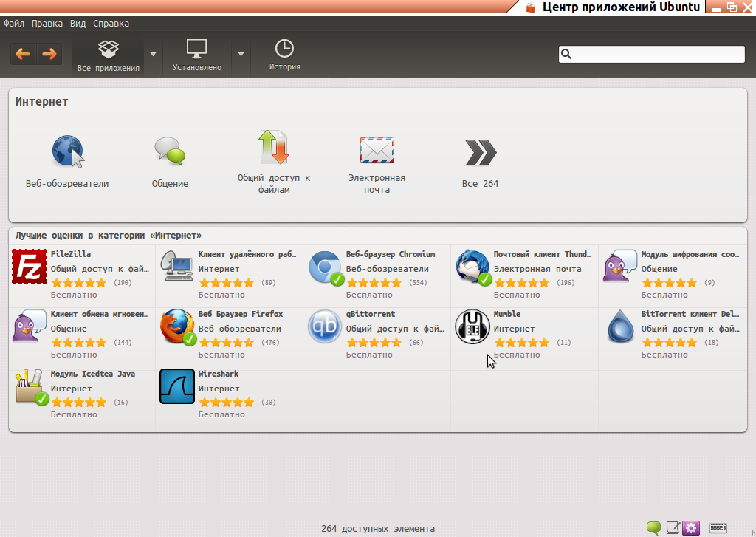The width and height of the screenshot is (756, 537).
Task: Show all 264 Internet apps
Action: [x=480, y=163]
